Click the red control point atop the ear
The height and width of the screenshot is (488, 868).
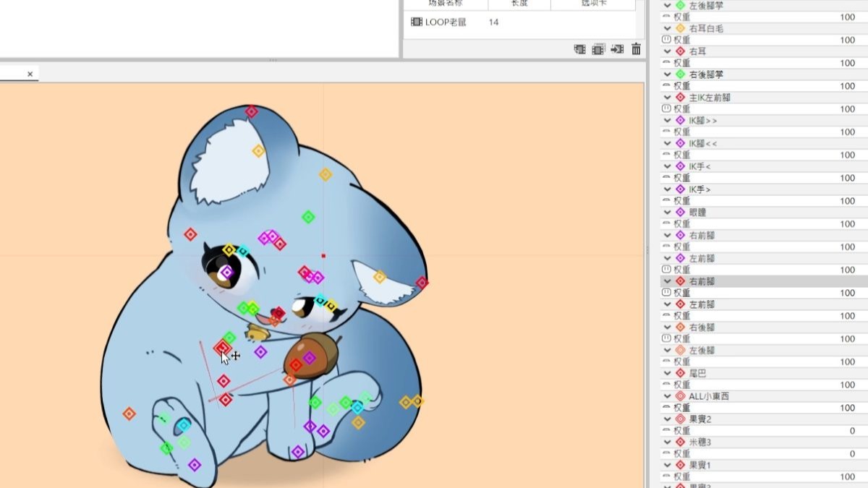[251, 111]
